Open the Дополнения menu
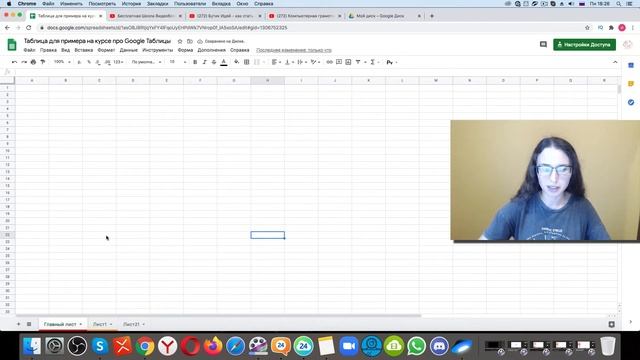The image size is (640, 360). click(211, 50)
